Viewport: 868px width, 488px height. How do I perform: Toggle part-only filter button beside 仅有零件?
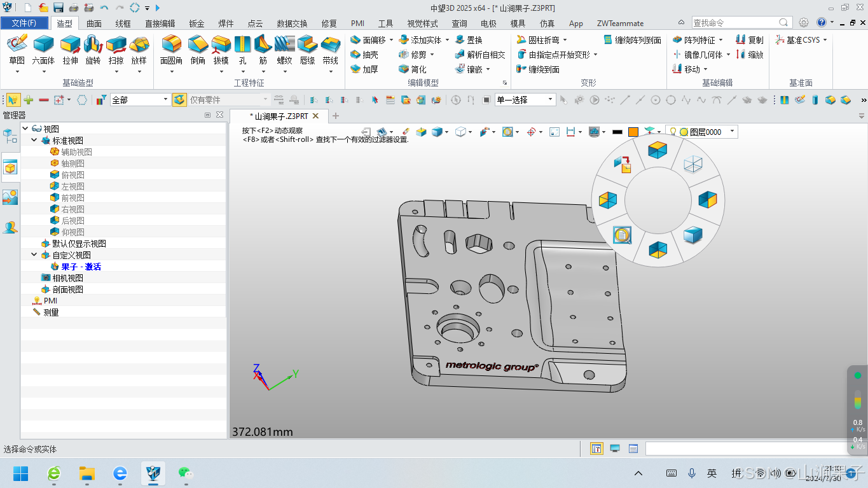(x=180, y=100)
